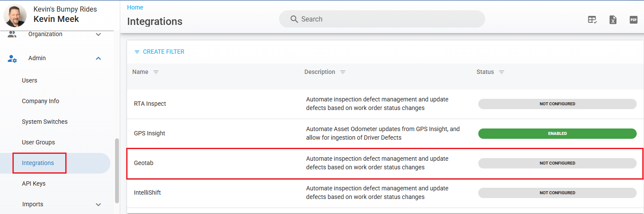Follow the Home breadcrumb link
The height and width of the screenshot is (214, 644).
[x=135, y=7]
